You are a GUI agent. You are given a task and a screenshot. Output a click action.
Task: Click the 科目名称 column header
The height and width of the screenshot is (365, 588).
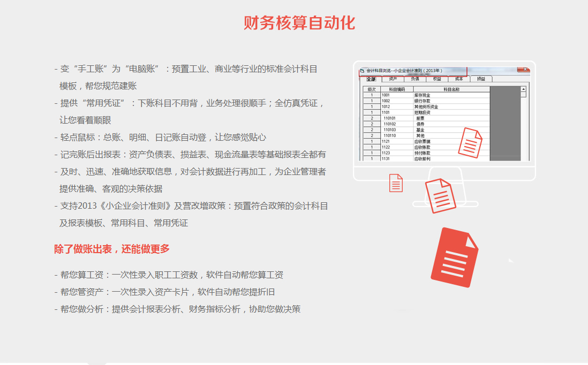(x=451, y=89)
